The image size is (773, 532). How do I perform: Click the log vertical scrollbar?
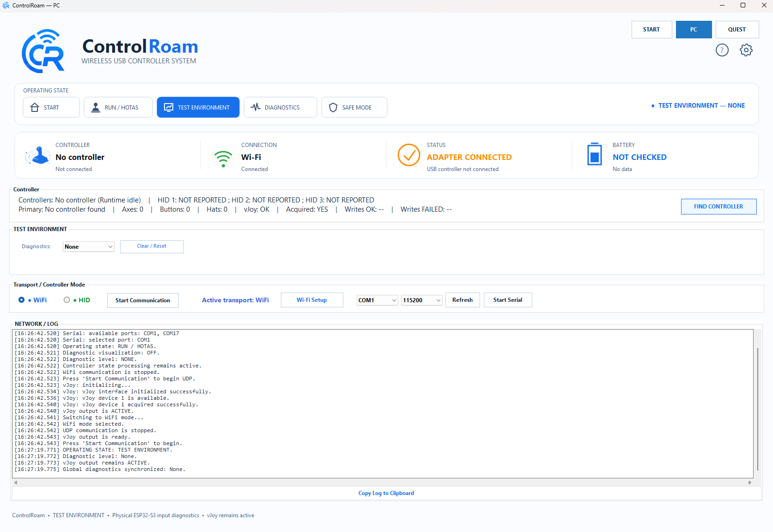click(x=757, y=409)
